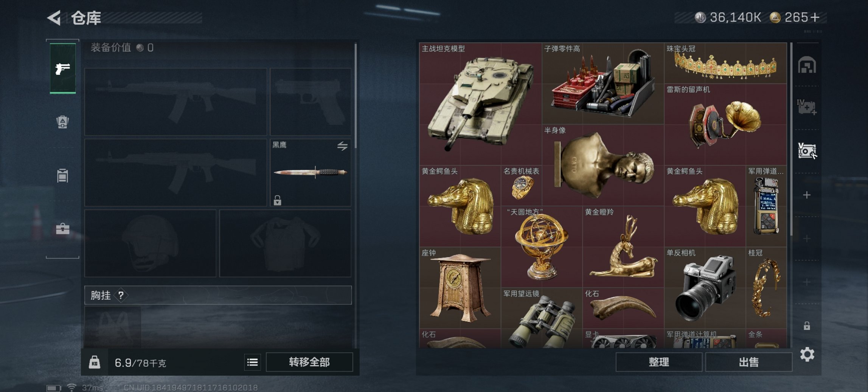
Task: Open the chest rig sidebar icon
Action: pos(63,175)
